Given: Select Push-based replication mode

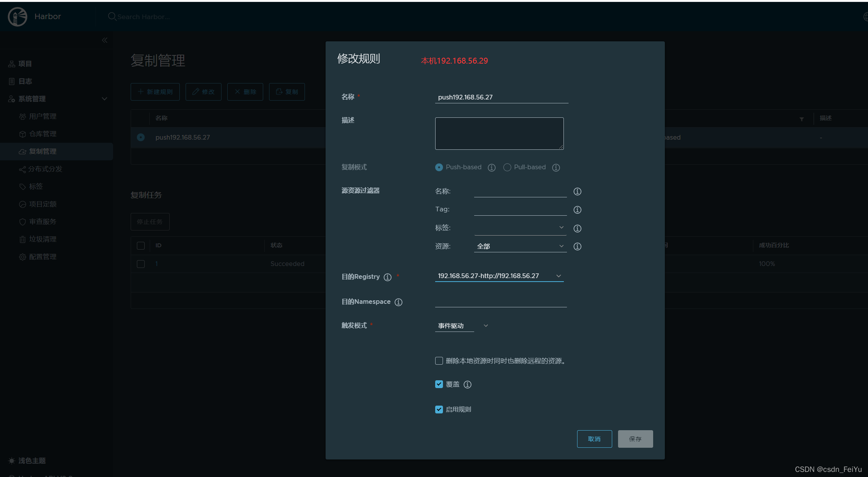Looking at the screenshot, I should coord(439,167).
